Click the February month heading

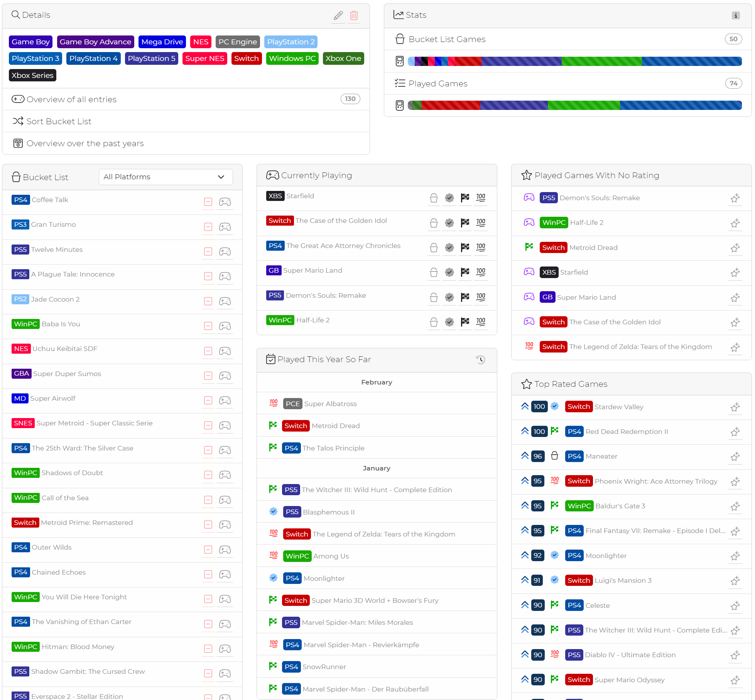tap(377, 382)
